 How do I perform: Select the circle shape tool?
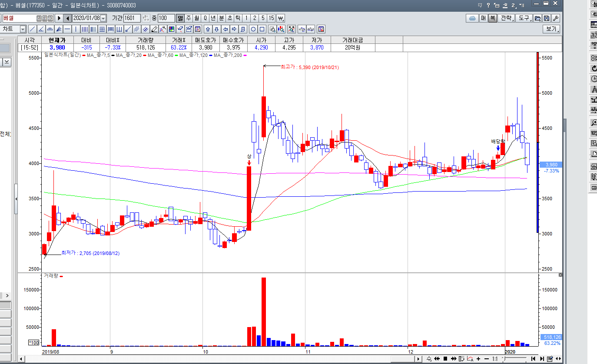[253, 29]
